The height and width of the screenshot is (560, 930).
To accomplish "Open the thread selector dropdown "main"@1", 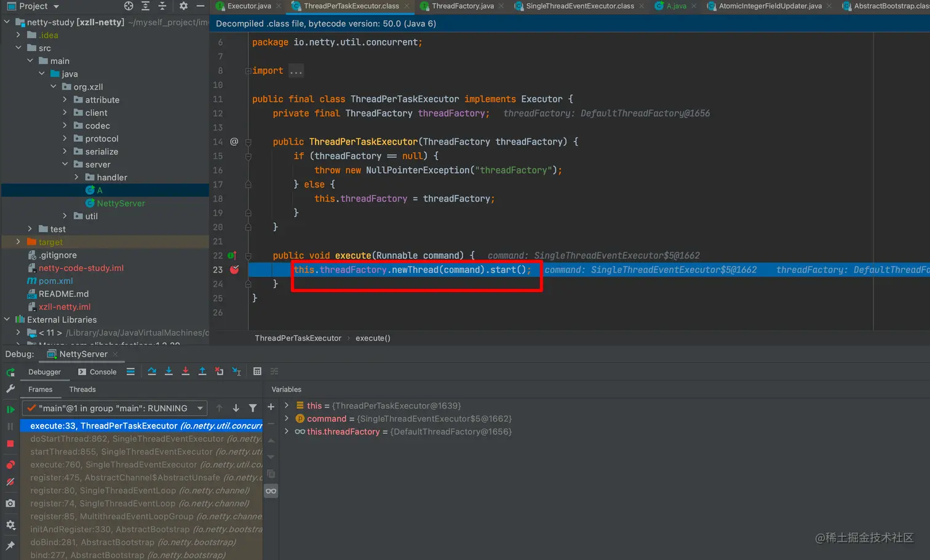I will 114,408.
